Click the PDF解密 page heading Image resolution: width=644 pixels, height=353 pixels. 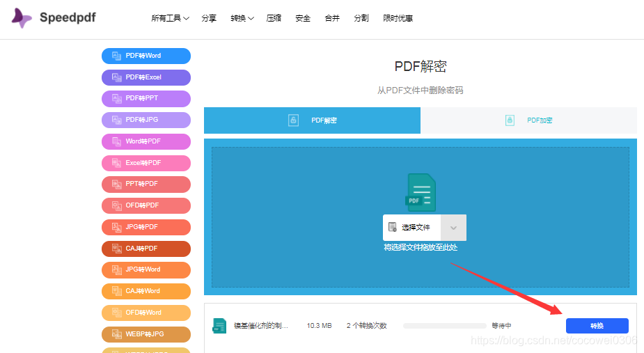point(421,66)
